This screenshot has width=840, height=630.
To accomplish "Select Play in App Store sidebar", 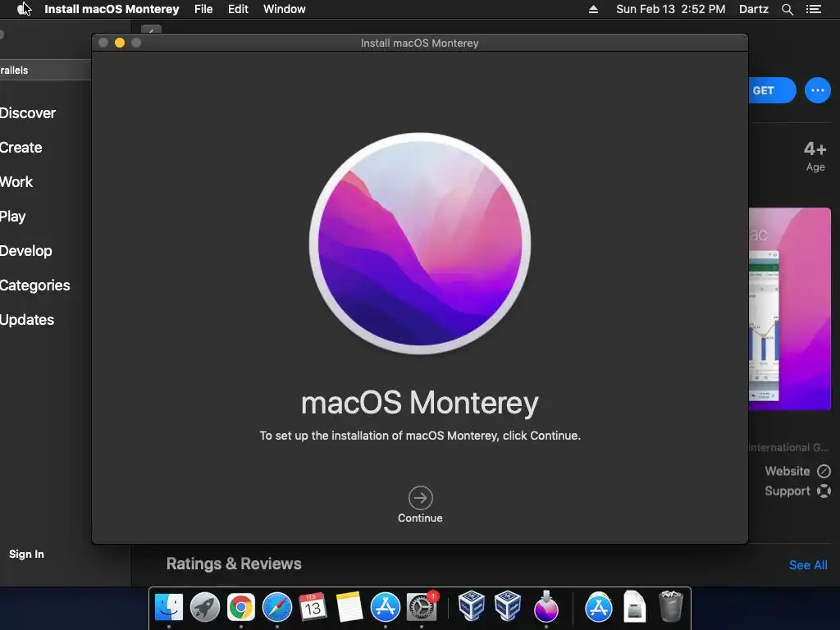I will [12, 217].
